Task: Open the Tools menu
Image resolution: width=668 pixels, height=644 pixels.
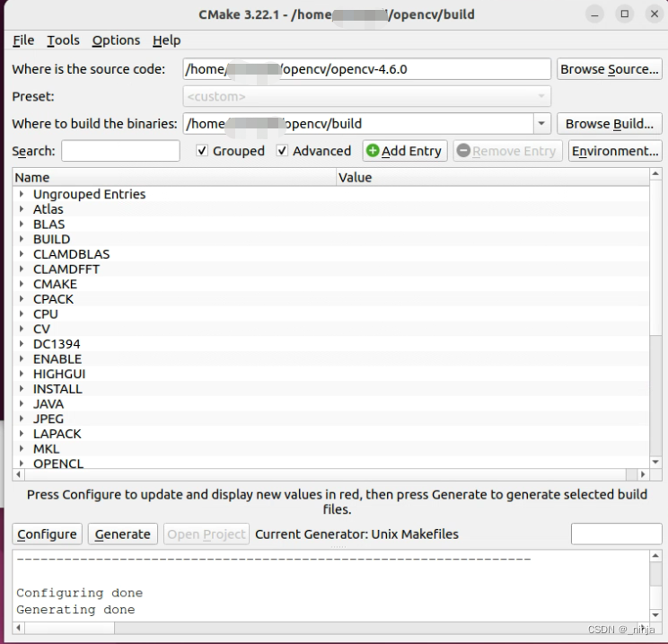Action: pyautogui.click(x=63, y=40)
